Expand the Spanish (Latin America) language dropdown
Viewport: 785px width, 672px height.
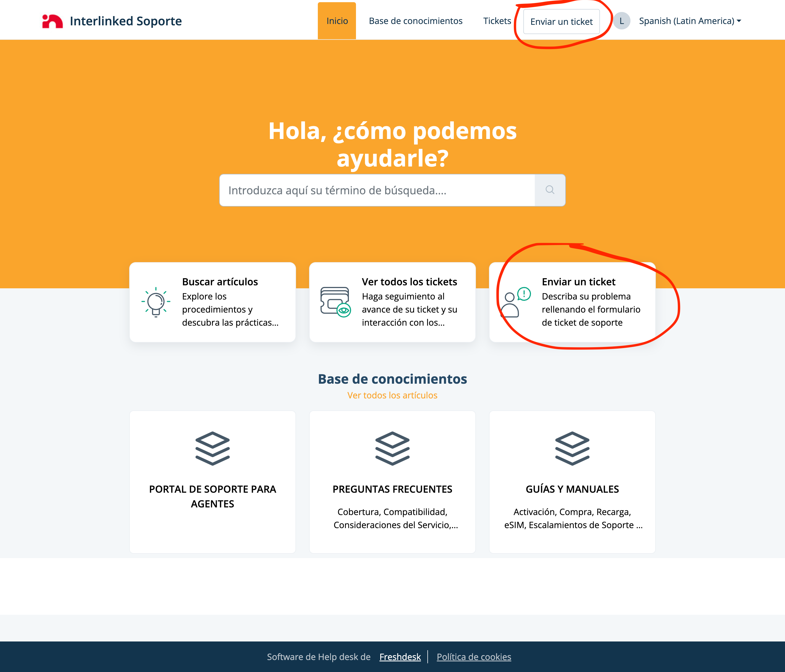690,21
